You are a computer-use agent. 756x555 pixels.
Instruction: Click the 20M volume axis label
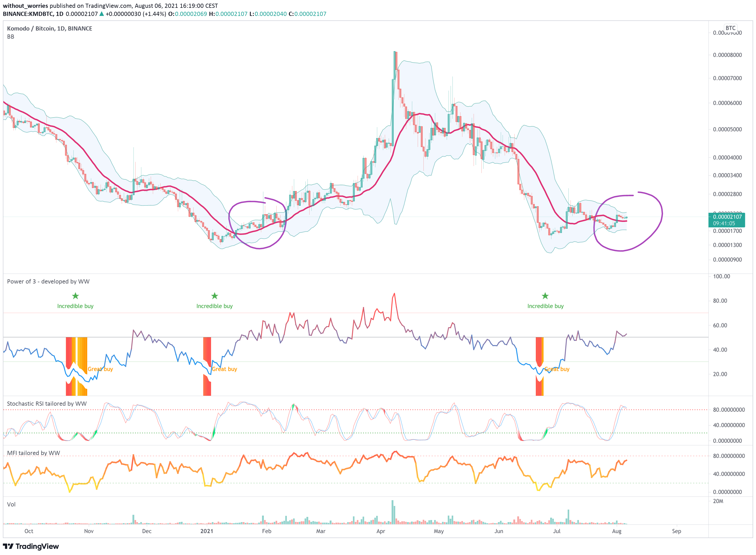pos(718,501)
